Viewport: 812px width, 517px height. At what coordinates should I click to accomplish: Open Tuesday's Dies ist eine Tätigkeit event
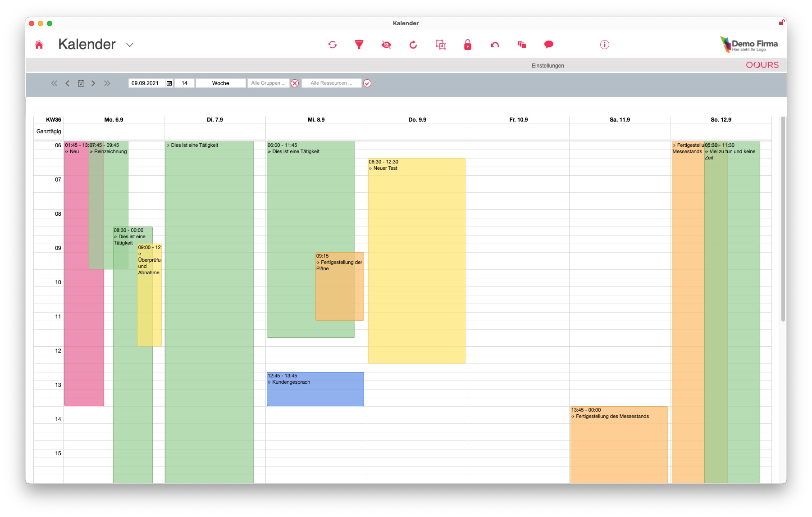pyautogui.click(x=210, y=313)
